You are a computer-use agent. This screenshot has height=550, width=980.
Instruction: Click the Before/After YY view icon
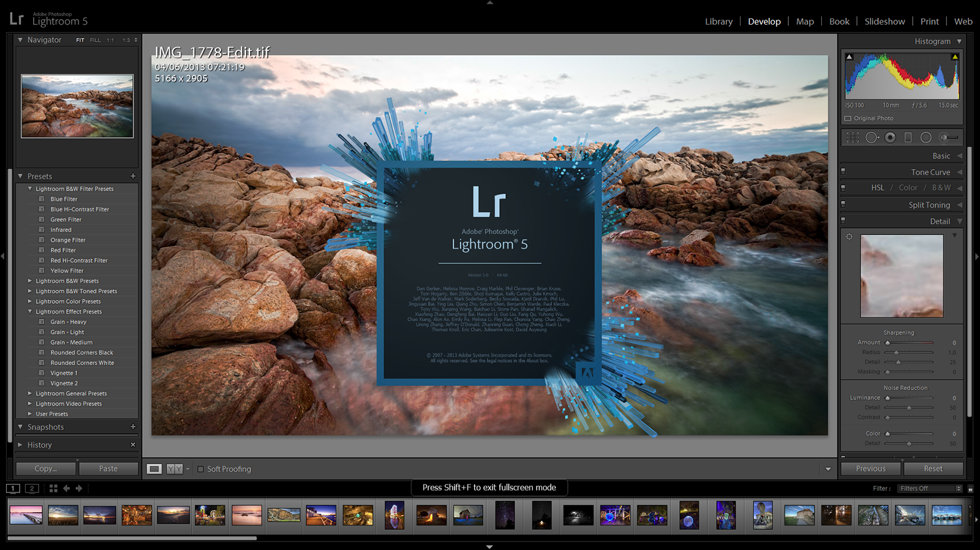click(x=175, y=469)
